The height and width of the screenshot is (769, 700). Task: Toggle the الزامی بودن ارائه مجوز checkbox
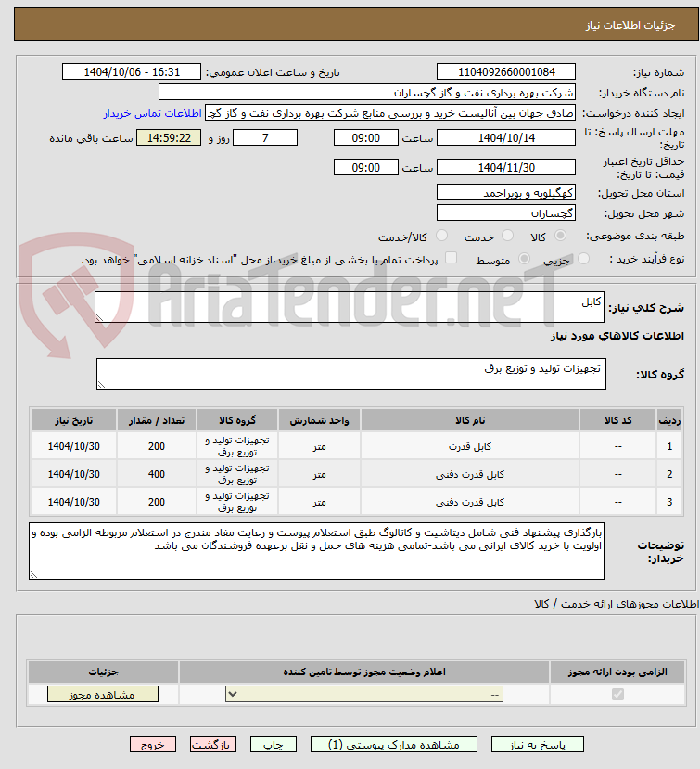[x=617, y=695]
